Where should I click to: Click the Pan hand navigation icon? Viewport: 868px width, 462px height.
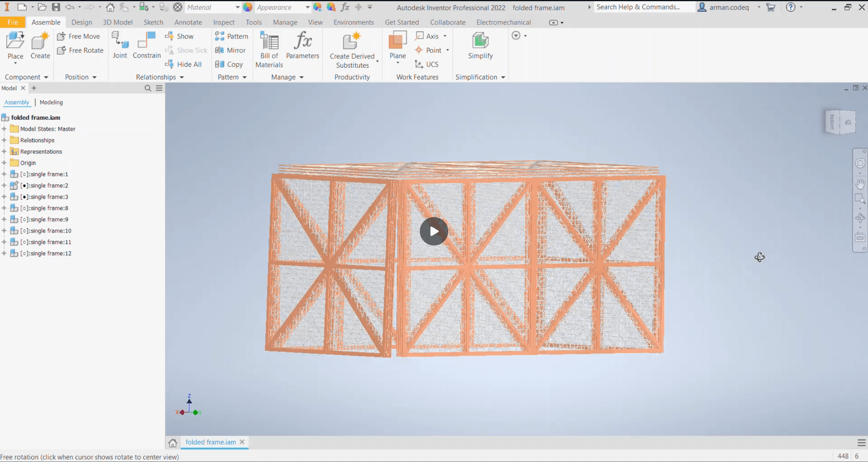(x=860, y=184)
